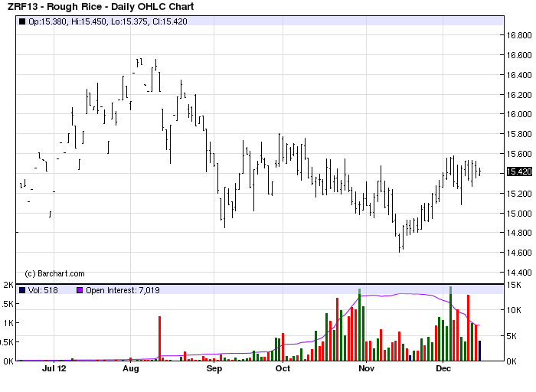Image resolution: width=536 pixels, height=392 pixels.
Task: Click the tall red volume bar in mid-August
Action: click(159, 338)
